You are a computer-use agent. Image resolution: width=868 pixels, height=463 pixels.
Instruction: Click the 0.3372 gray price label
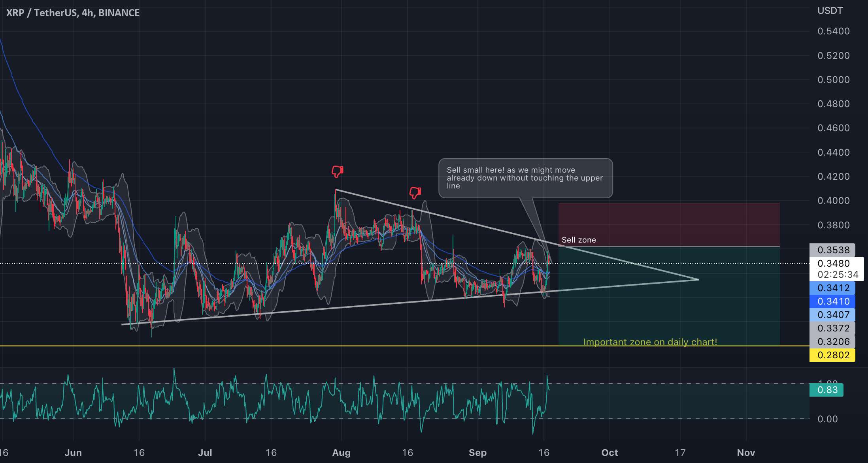coord(832,328)
